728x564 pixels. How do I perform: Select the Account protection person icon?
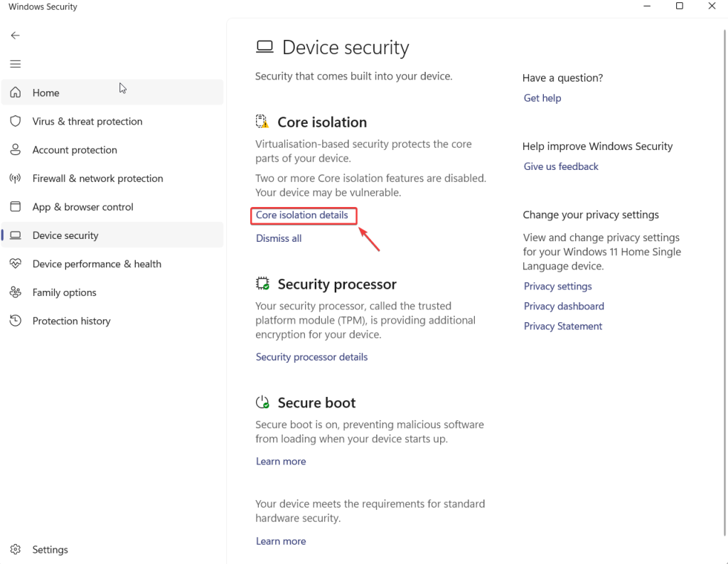click(16, 150)
